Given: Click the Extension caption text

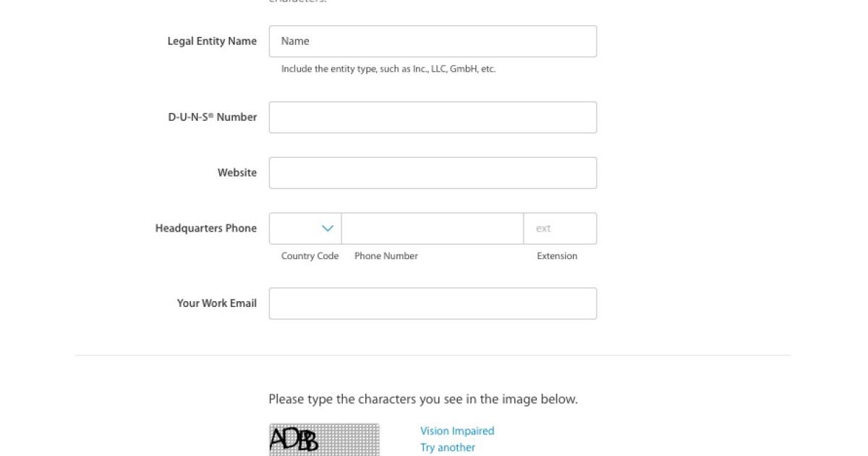Looking at the screenshot, I should (x=557, y=256).
